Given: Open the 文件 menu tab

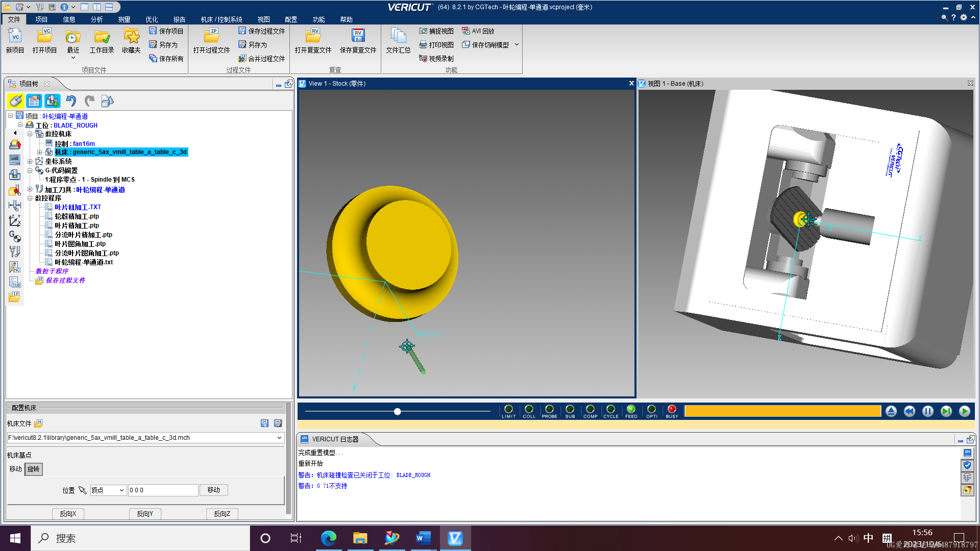Looking at the screenshot, I should tap(14, 19).
